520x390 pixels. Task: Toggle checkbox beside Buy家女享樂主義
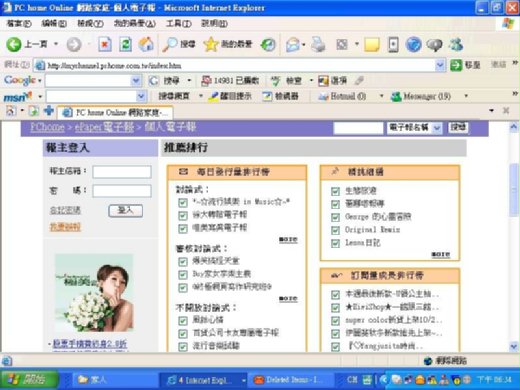tap(183, 275)
